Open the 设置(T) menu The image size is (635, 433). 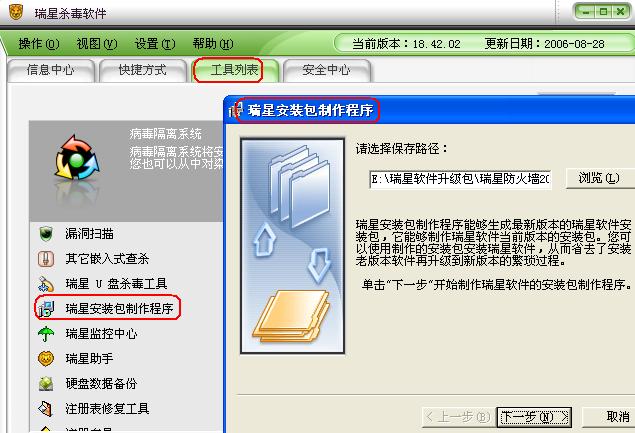[x=155, y=44]
